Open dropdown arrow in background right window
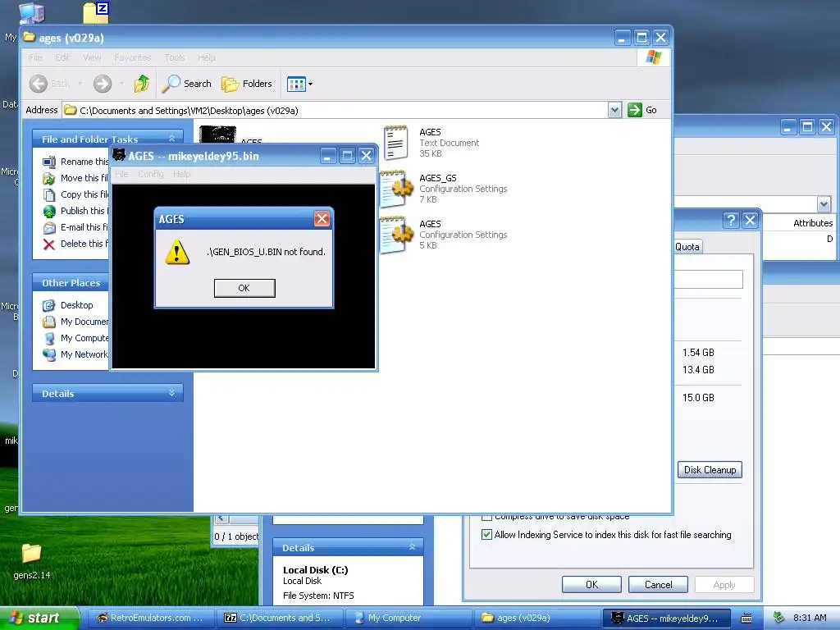Image resolution: width=840 pixels, height=630 pixels. (824, 203)
